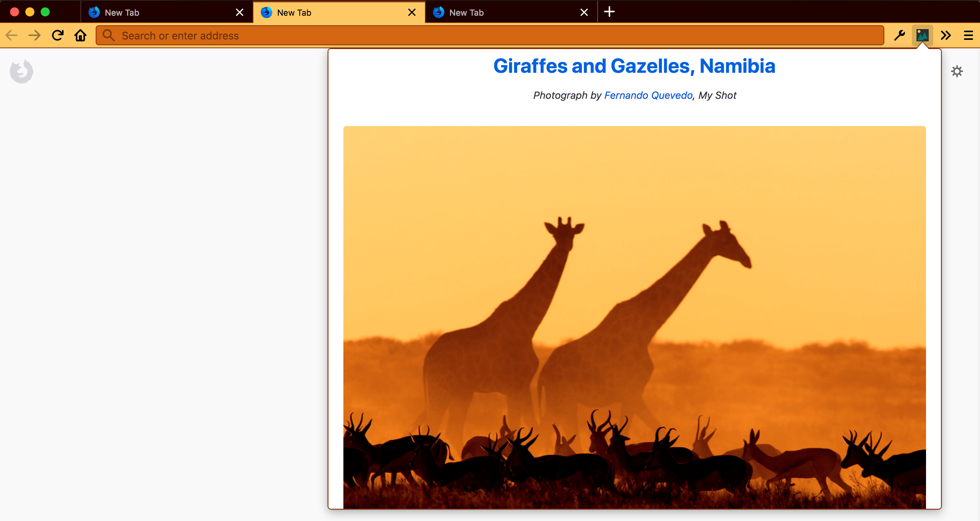Image resolution: width=980 pixels, height=521 pixels.
Task: Click the search magnifier icon
Action: 109,36
